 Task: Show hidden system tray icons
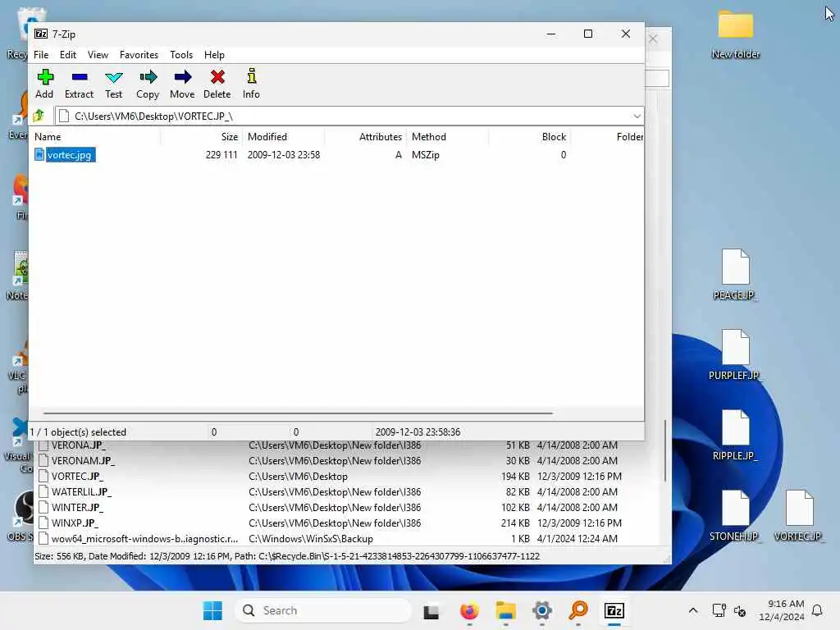coord(692,610)
